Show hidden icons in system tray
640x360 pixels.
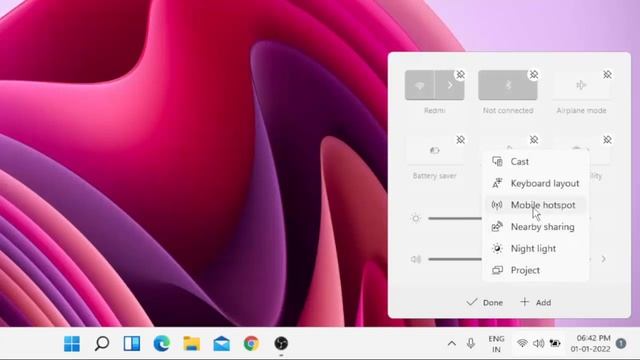(x=452, y=344)
